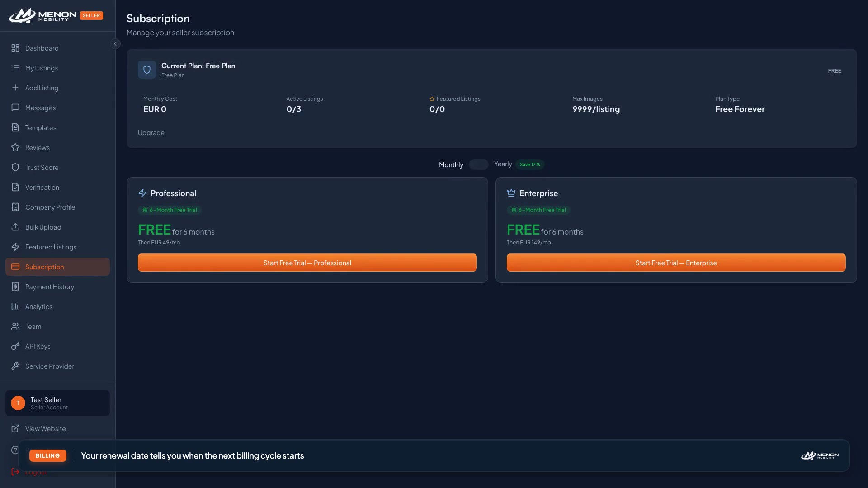Image resolution: width=868 pixels, height=488 pixels.
Task: Click the Team people icon
Action: 15,326
